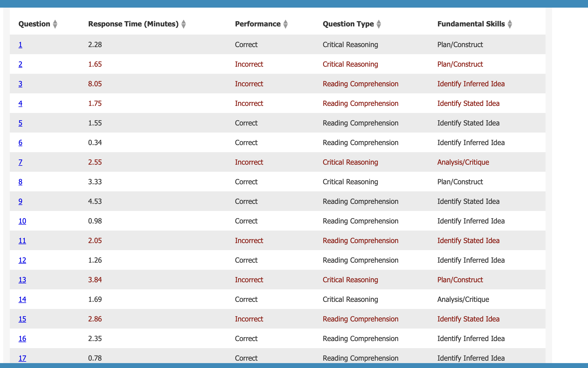Click the Question column header label
588x368 pixels.
[x=34, y=24]
